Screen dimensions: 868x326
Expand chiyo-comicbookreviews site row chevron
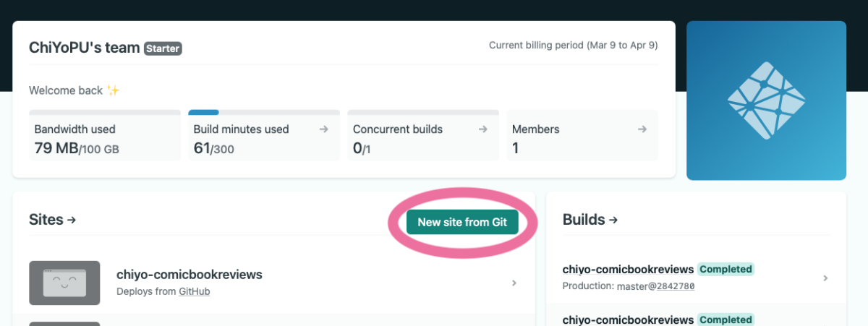pyautogui.click(x=514, y=283)
